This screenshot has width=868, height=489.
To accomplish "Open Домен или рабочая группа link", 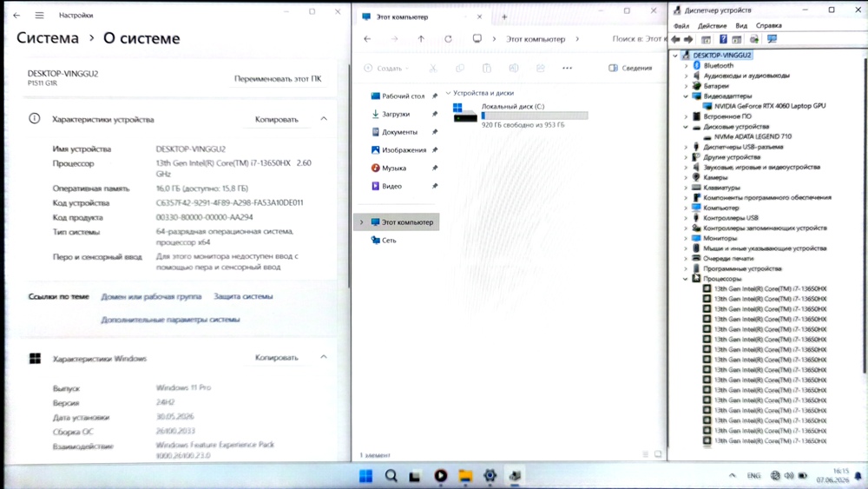I will [x=151, y=296].
